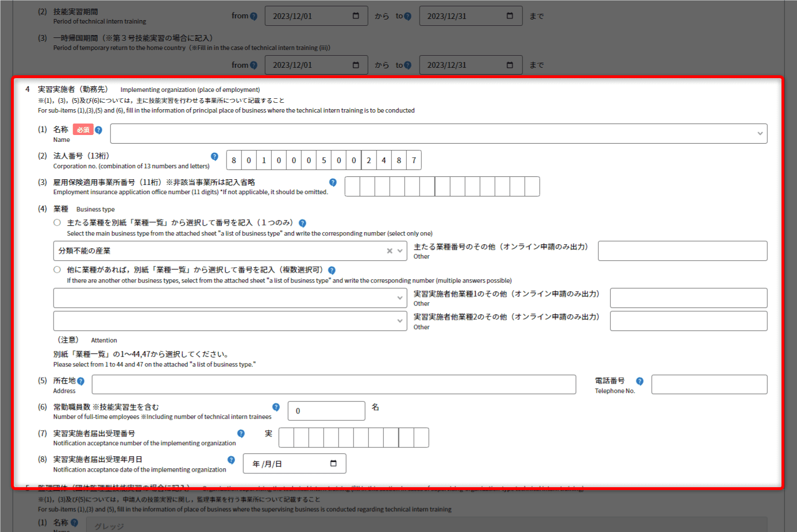Click the full-time employees number field
797x532 pixels.
[x=326, y=411]
